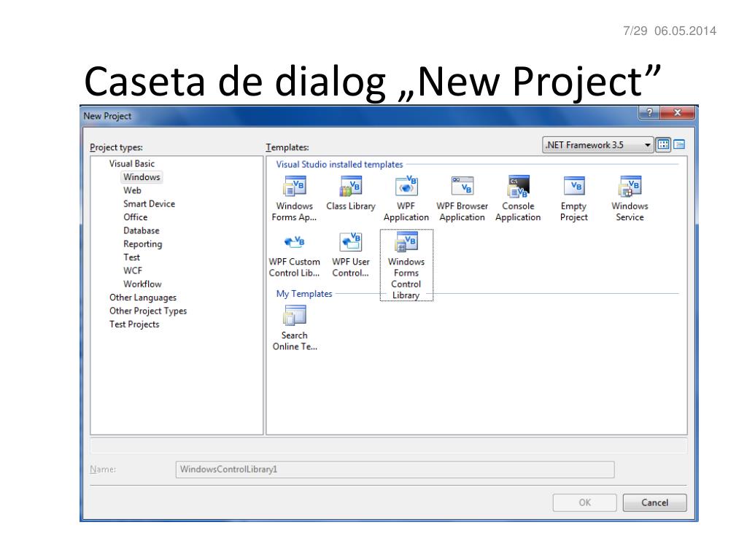
Task: Click the Cancel button
Action: click(654, 503)
